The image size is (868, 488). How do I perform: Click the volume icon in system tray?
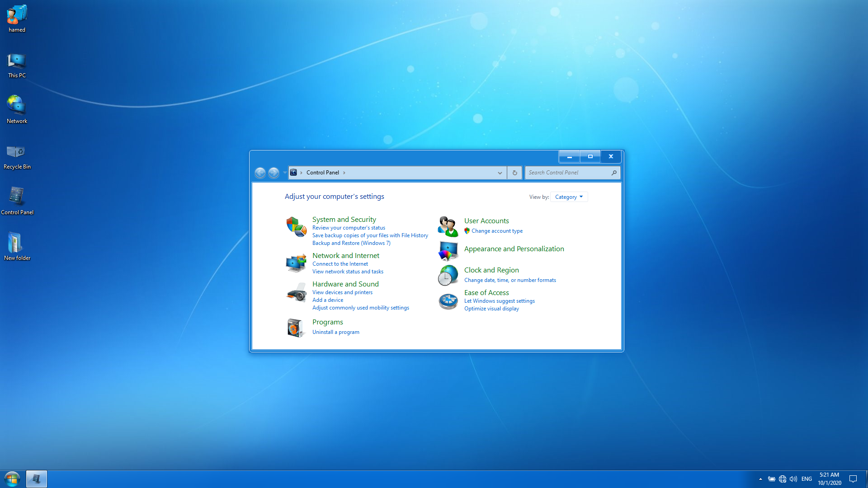[793, 479]
